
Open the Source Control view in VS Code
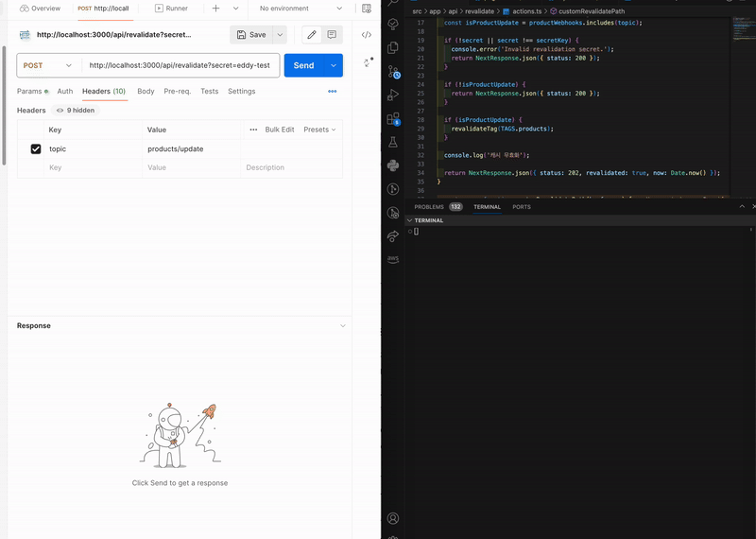click(x=393, y=71)
